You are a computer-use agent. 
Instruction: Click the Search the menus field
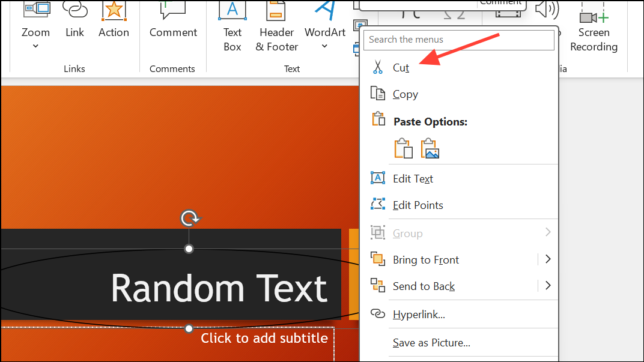(458, 40)
